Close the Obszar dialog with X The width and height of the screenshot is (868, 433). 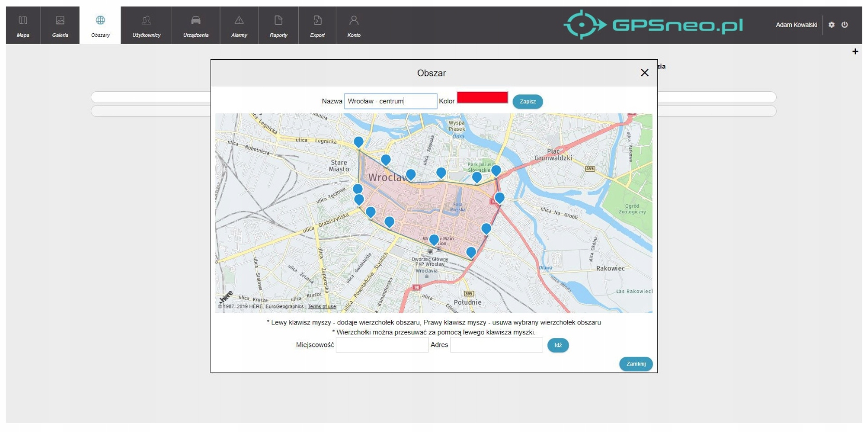pos(644,73)
